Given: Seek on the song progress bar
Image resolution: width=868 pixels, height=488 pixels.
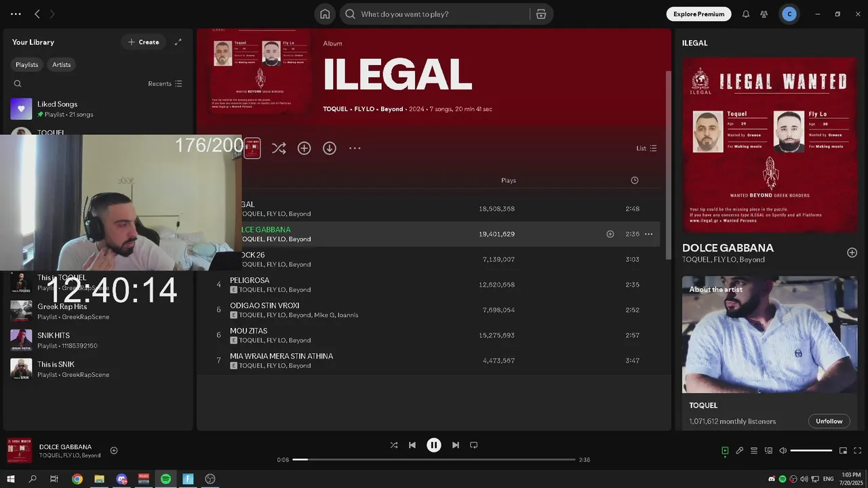Looking at the screenshot, I should point(434,460).
